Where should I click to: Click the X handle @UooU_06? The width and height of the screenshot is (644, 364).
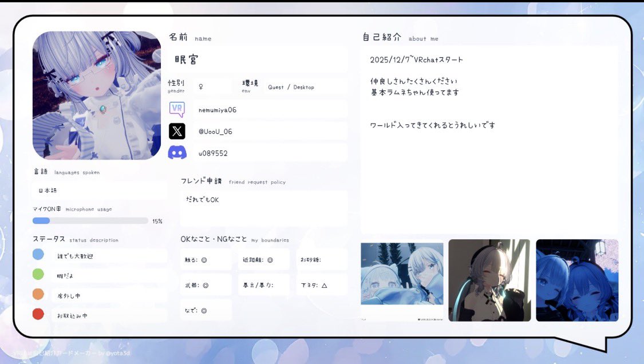click(x=215, y=132)
